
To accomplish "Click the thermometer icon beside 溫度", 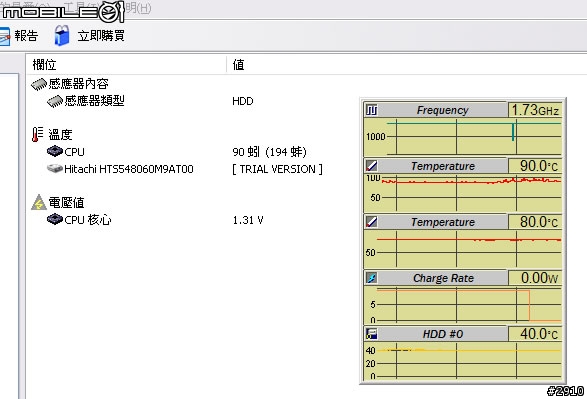I will [x=37, y=134].
